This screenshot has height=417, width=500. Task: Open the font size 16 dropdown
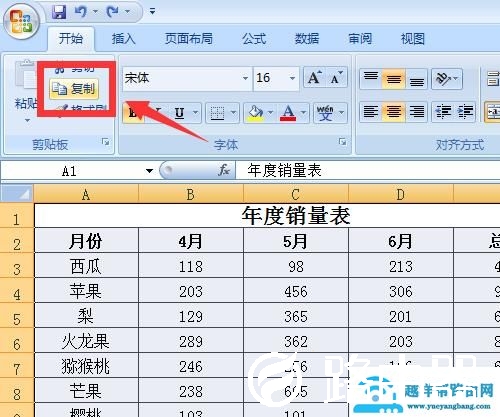pos(292,78)
